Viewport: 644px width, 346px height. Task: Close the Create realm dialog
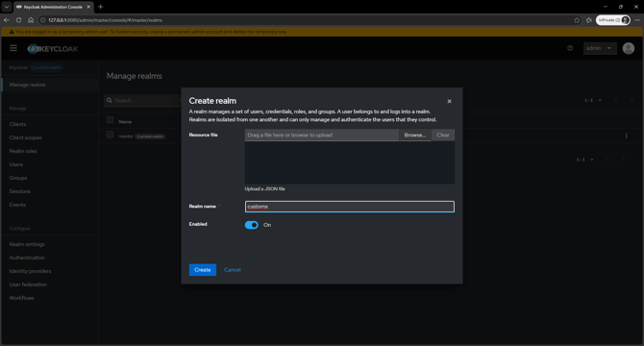[x=449, y=101]
